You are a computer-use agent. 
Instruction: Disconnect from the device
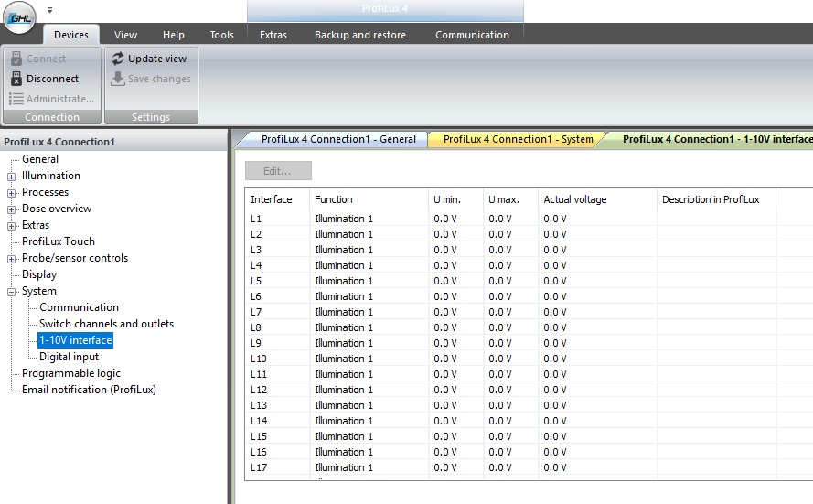(x=52, y=79)
